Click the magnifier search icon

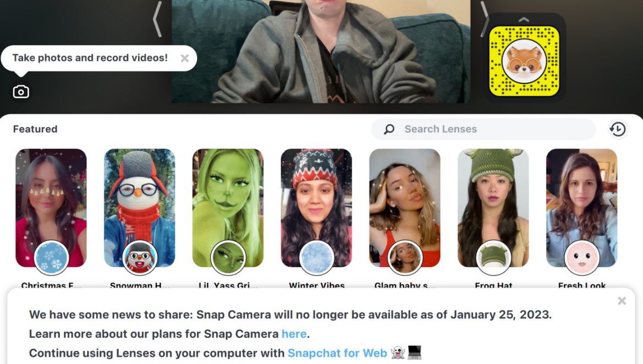389,130
